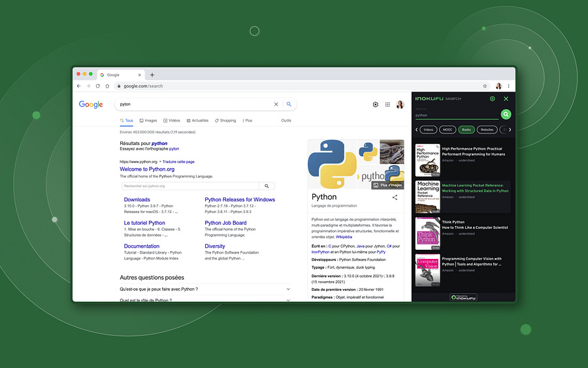Open Programming Computer Vision book cover
This screenshot has height=368, width=588.
[x=427, y=270]
